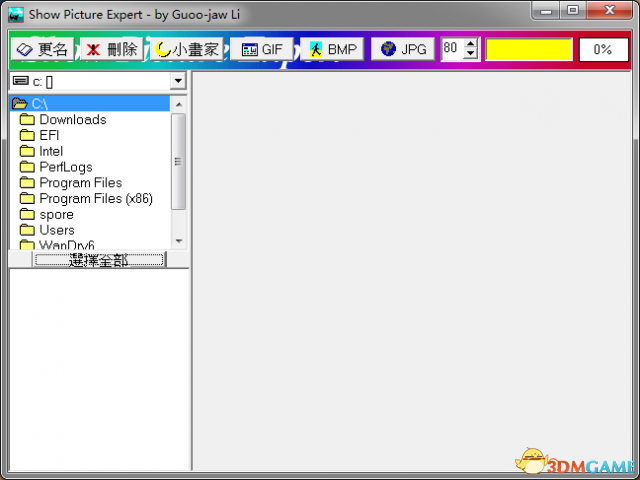Convert to BMP button

click(x=332, y=49)
